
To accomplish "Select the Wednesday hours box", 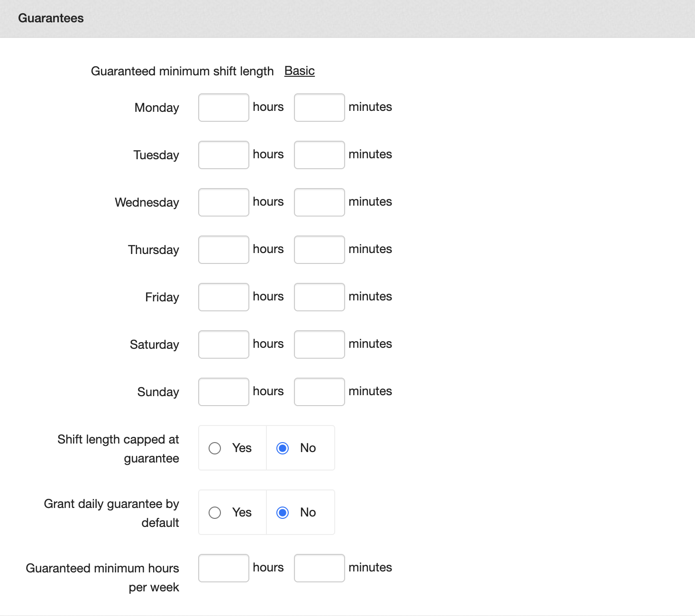I will pos(223,202).
